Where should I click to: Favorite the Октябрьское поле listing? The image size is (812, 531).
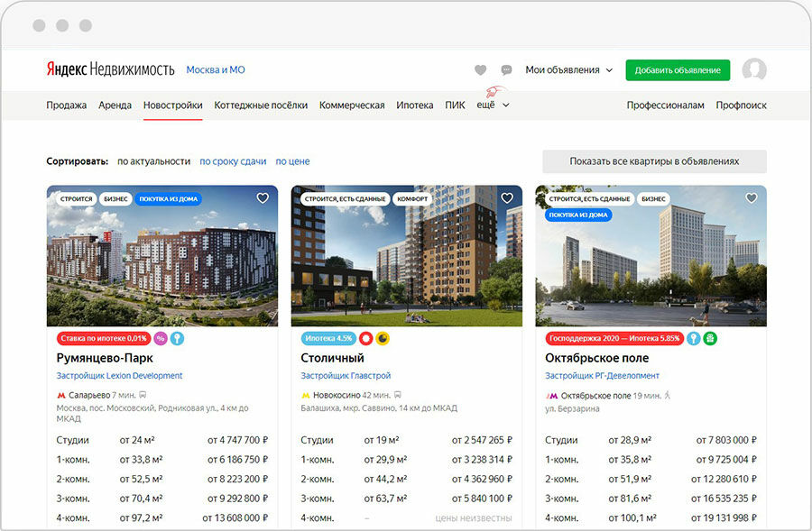(x=751, y=198)
